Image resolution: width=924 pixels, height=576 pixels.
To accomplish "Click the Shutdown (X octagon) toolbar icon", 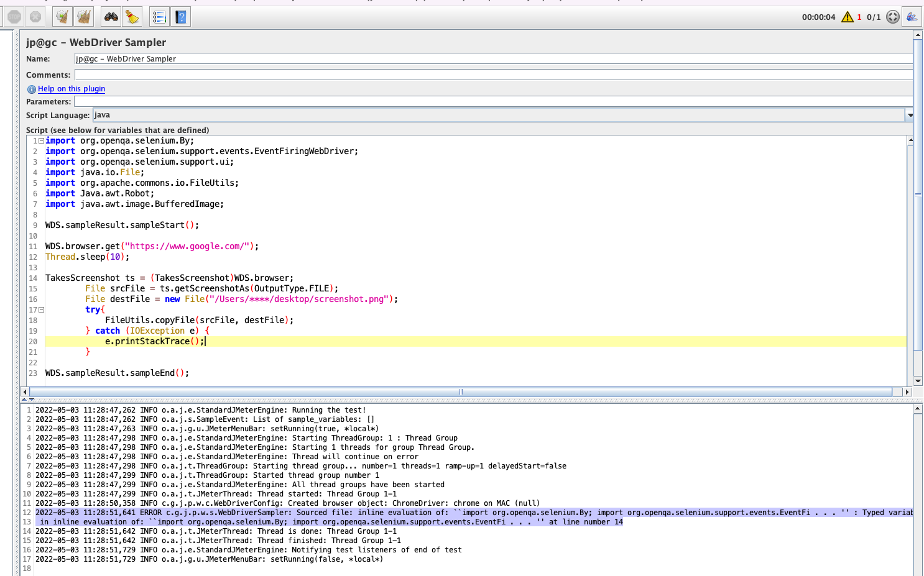I will (35, 17).
